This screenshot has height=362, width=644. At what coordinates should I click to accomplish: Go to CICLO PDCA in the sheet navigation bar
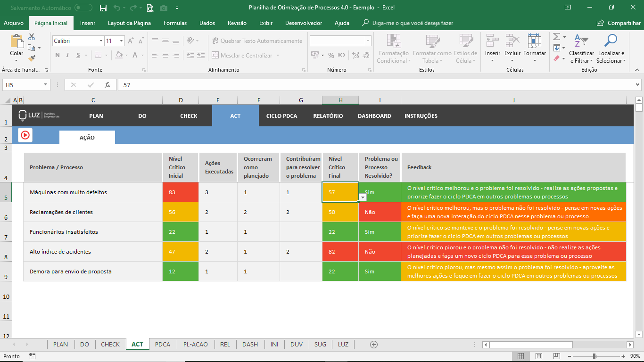click(281, 116)
